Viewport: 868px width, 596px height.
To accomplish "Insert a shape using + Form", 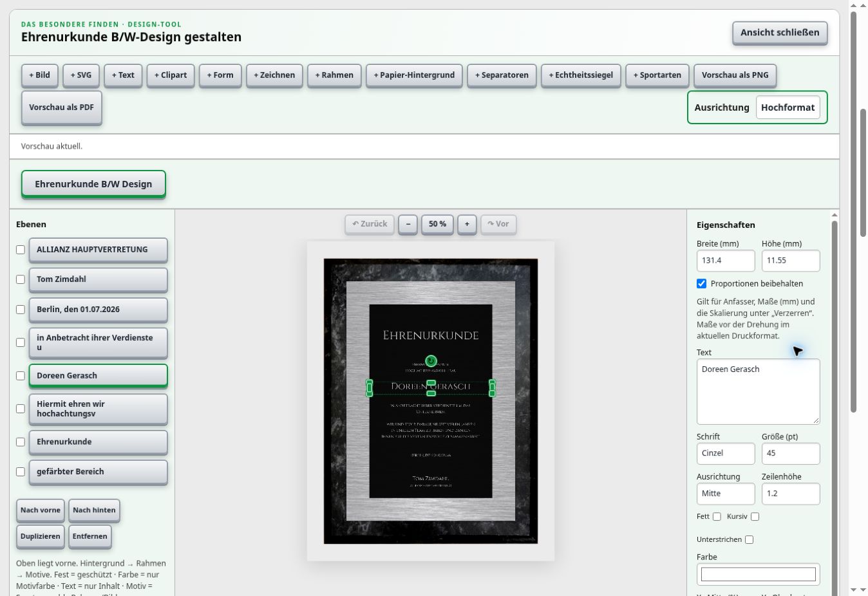I will (x=220, y=75).
